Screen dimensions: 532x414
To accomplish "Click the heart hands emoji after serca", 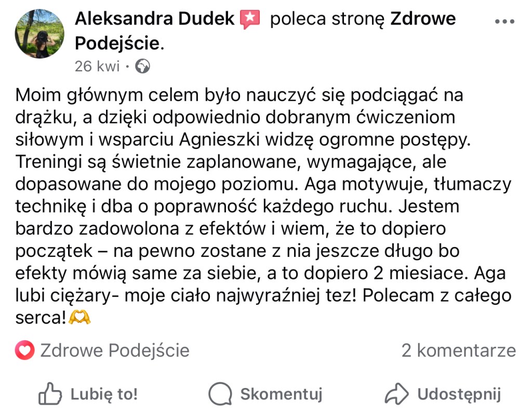I will 80,317.
